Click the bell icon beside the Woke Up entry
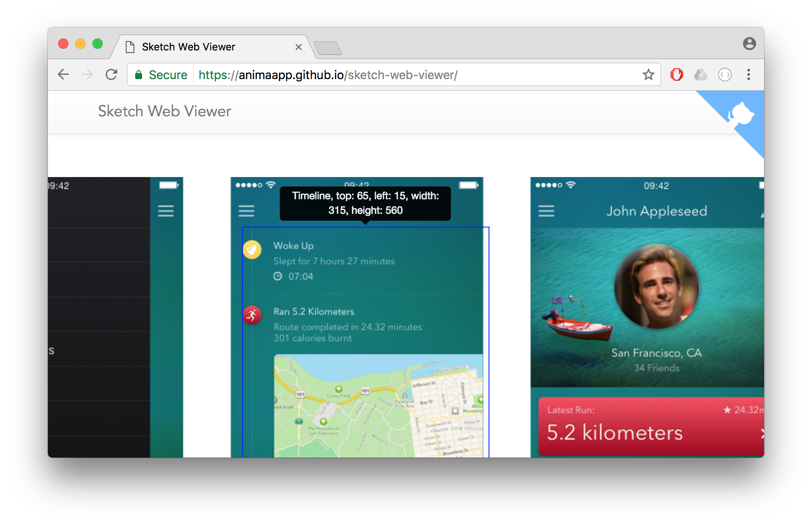Viewport: 812px width, 526px height. click(x=252, y=249)
